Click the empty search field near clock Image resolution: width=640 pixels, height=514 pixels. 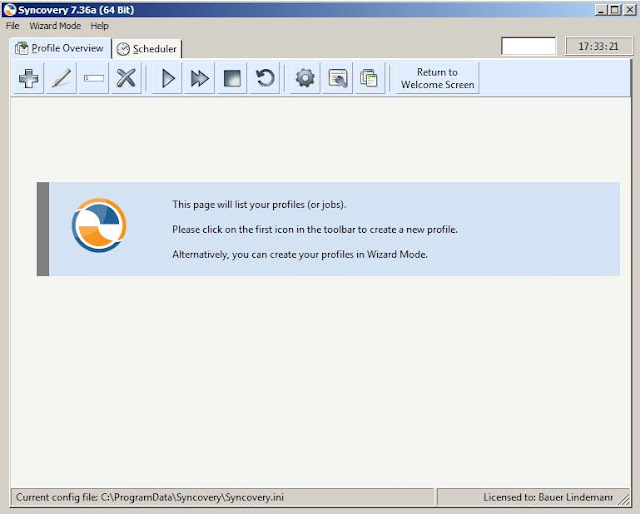pyautogui.click(x=529, y=46)
